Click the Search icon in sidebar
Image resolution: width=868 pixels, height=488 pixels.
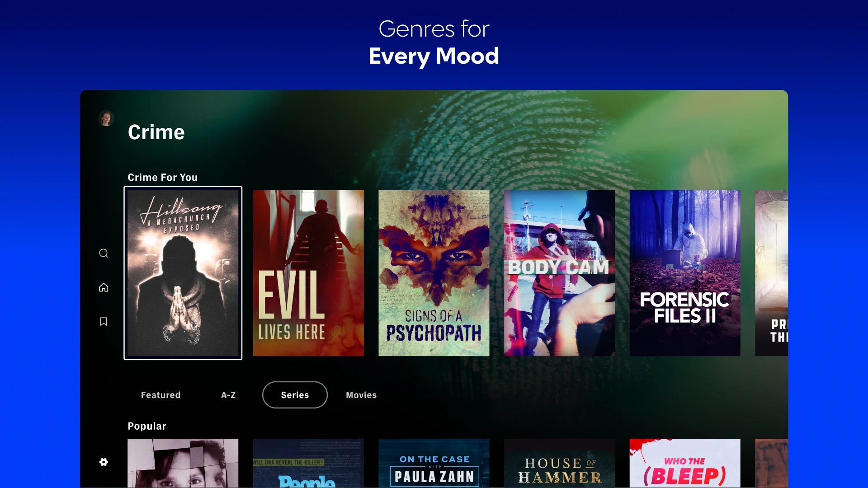coord(103,253)
